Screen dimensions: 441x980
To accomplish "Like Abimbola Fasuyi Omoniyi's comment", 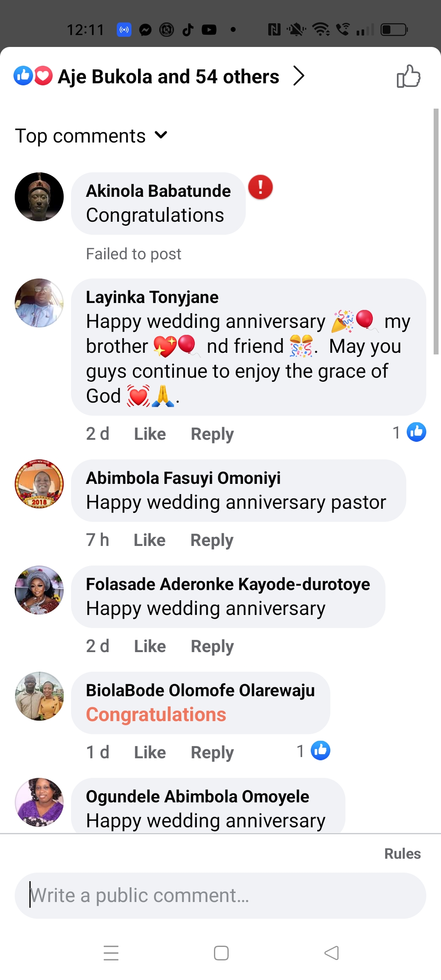I will pyautogui.click(x=149, y=540).
